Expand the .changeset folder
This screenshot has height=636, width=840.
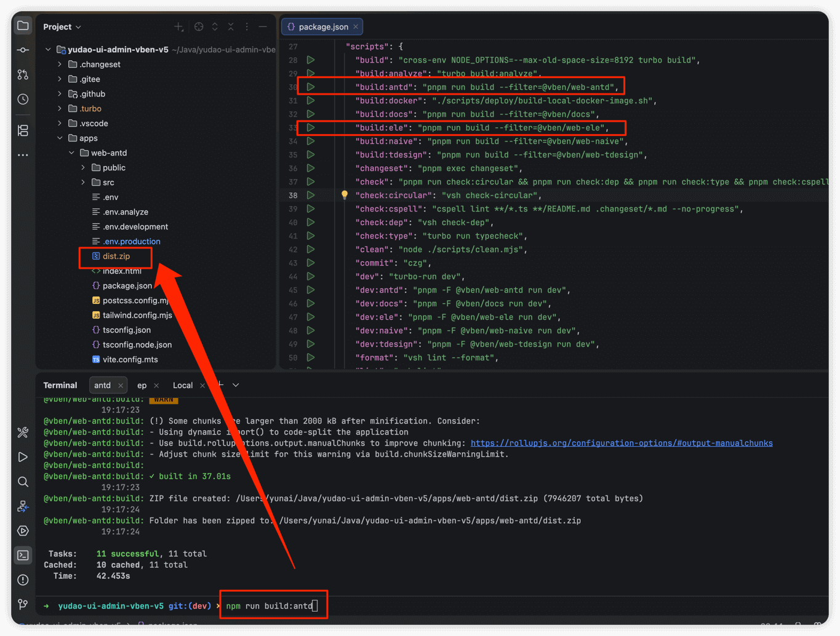(60, 65)
